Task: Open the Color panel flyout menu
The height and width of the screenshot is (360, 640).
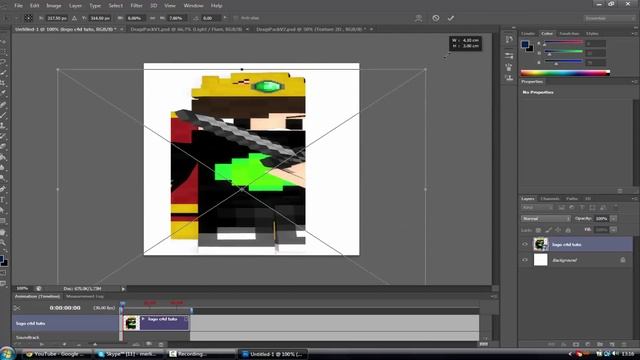Action: pos(634,33)
